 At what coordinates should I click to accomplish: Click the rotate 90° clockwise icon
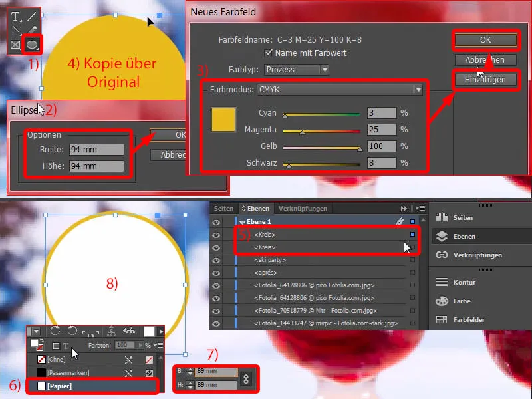[x=55, y=331]
